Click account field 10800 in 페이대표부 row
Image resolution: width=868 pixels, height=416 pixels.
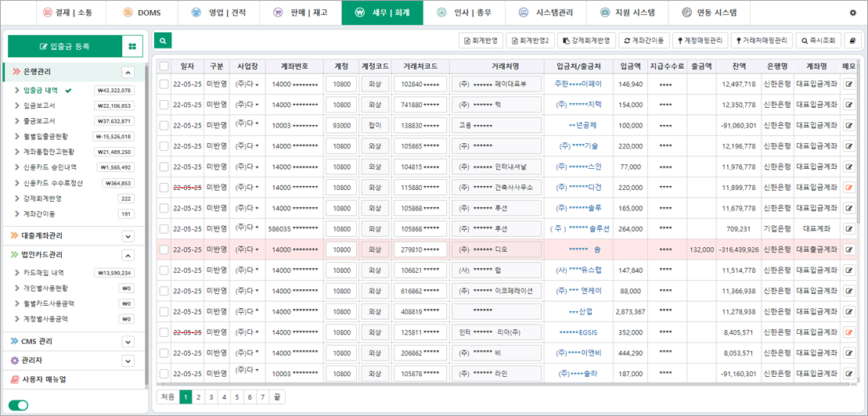(341, 84)
